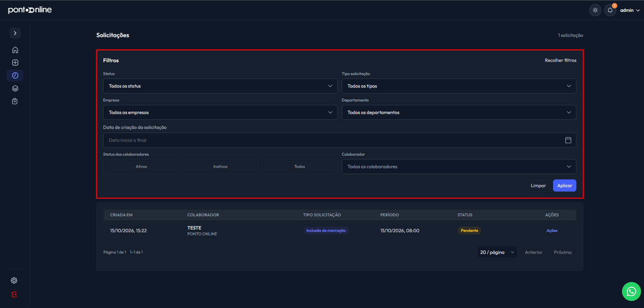This screenshot has width=644, height=308.
Task: Click Recolher filtros link
Action: click(x=560, y=60)
